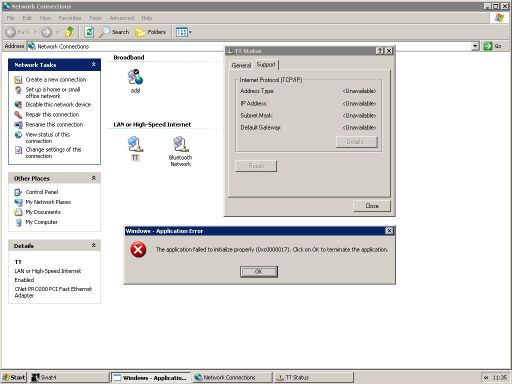
Task: Click the Repair button in TT Status
Action: (256, 166)
